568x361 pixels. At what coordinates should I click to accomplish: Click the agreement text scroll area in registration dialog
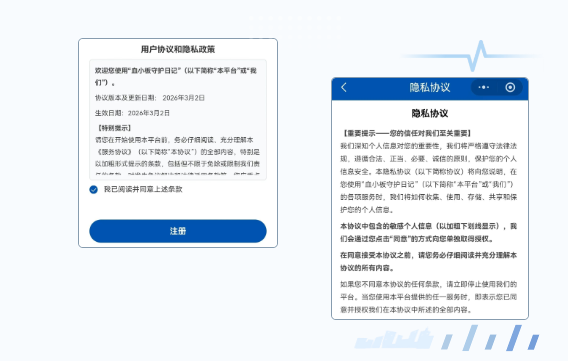[178, 120]
